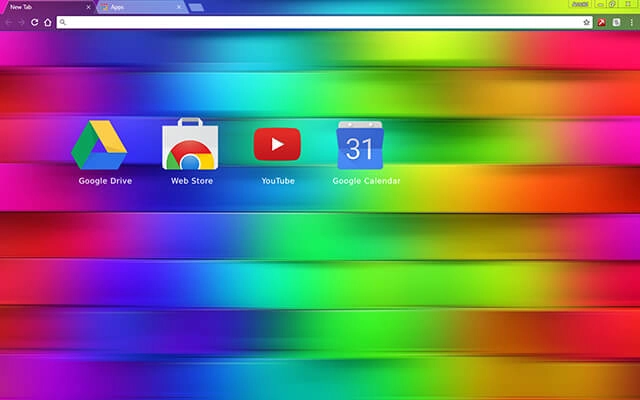The image size is (640, 400).
Task: Go to the home page
Action: [48, 22]
